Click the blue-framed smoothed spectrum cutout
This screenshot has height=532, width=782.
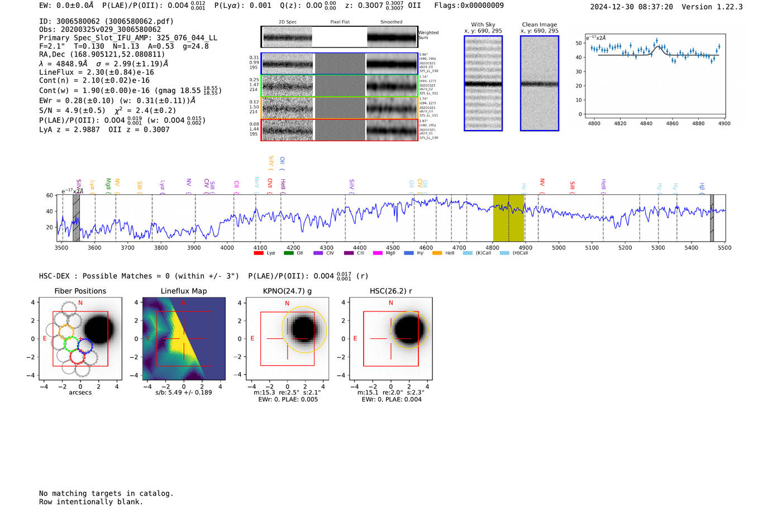click(392, 64)
